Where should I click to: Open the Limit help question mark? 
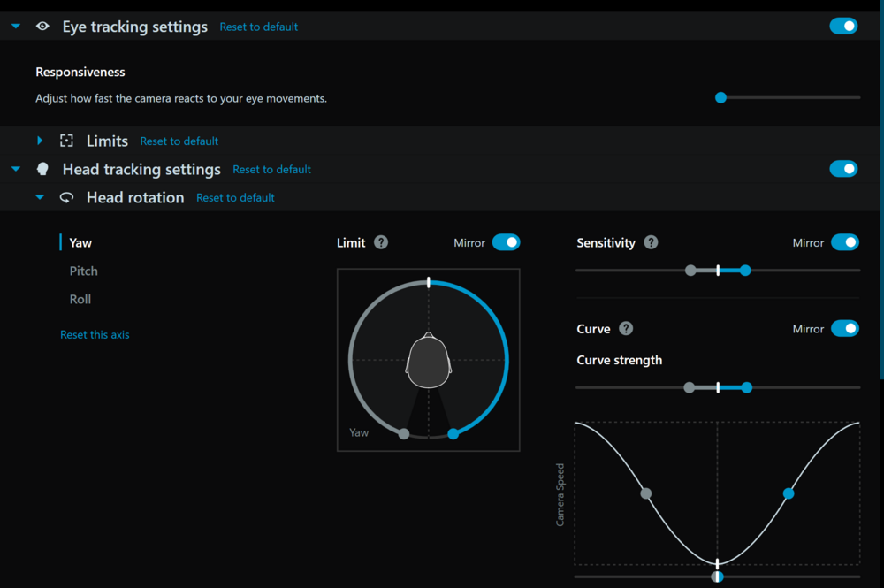(x=381, y=242)
